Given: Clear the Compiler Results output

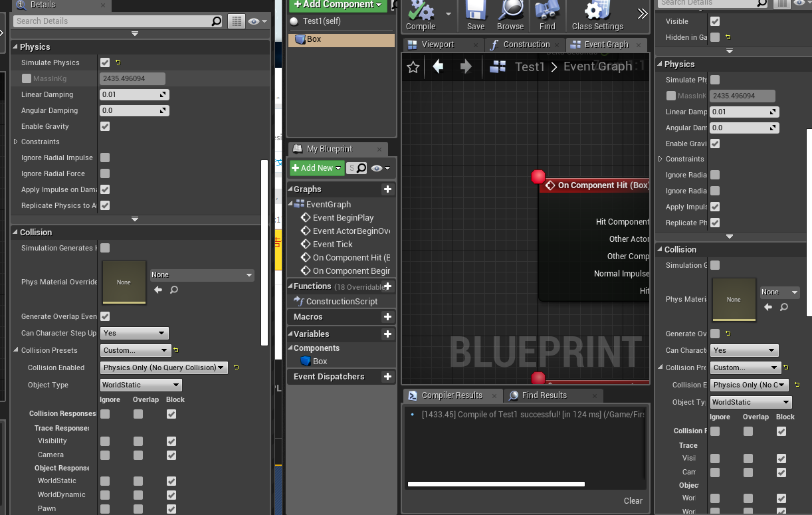Looking at the screenshot, I should pos(632,500).
